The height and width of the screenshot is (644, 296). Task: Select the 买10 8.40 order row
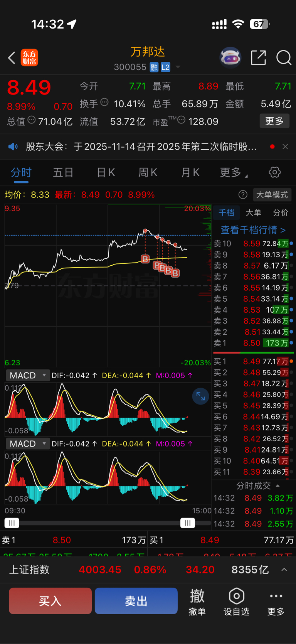click(x=253, y=461)
